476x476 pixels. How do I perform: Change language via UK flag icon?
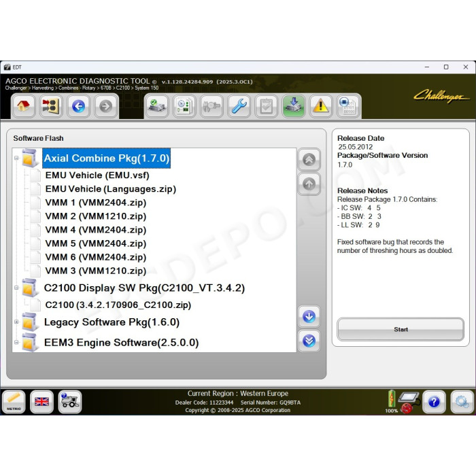coord(42,402)
